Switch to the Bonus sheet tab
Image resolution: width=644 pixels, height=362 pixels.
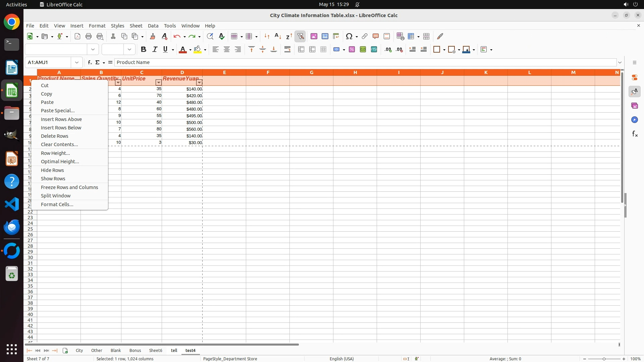(x=135, y=350)
